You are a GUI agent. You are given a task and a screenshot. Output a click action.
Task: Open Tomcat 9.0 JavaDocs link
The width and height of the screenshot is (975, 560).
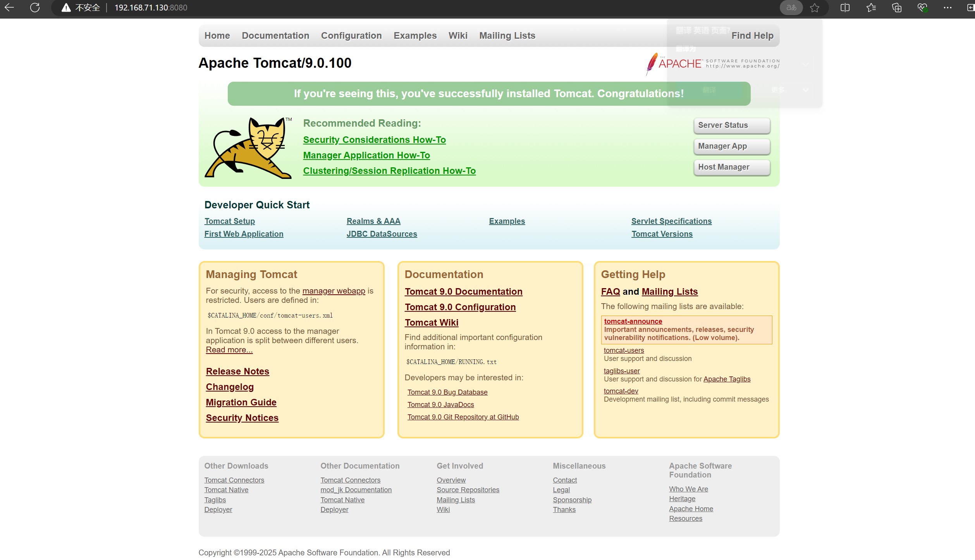point(440,405)
